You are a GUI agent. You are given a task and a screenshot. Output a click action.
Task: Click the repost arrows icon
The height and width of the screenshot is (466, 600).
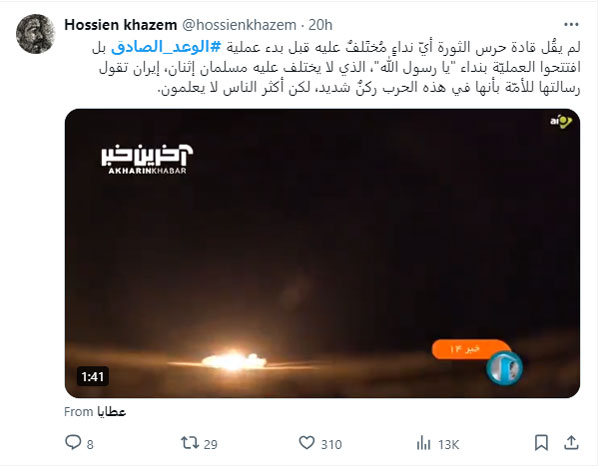click(x=190, y=443)
